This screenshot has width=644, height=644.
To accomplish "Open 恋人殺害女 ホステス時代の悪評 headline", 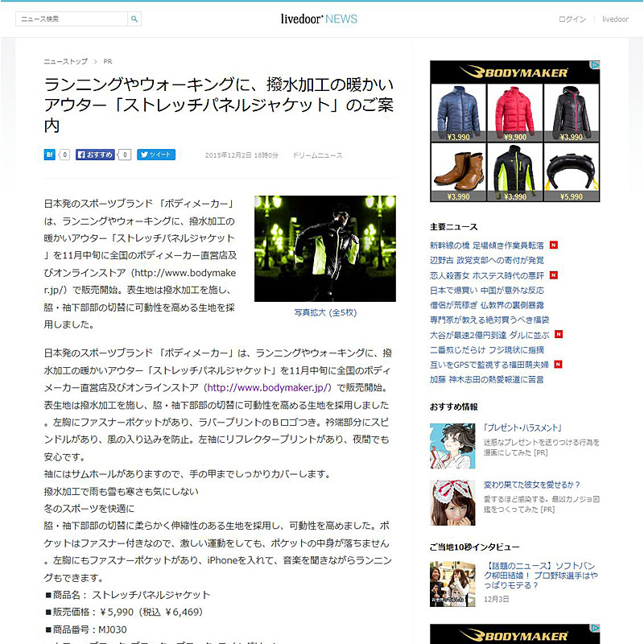I will [x=487, y=275].
